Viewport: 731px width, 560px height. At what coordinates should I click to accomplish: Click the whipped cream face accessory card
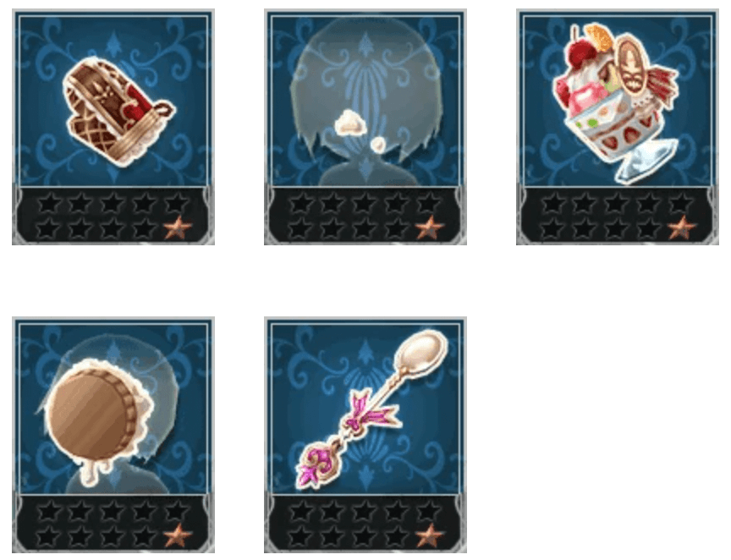coord(365,127)
